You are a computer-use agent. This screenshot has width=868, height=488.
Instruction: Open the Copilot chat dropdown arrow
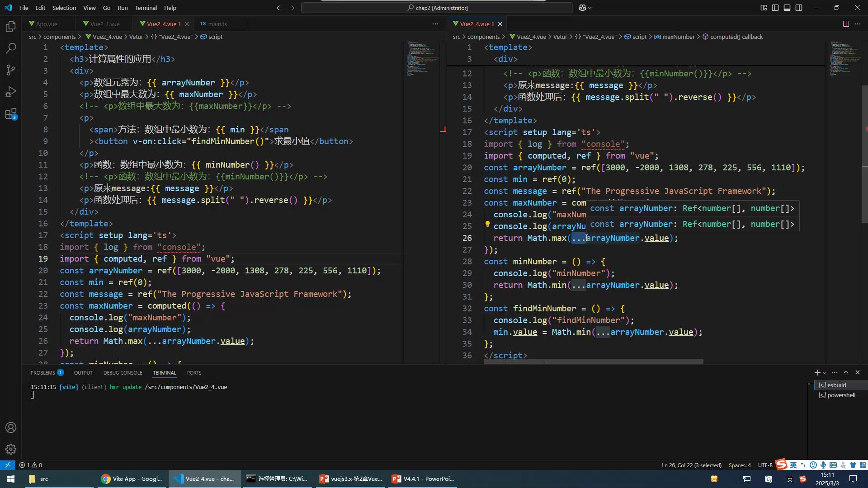(x=590, y=8)
